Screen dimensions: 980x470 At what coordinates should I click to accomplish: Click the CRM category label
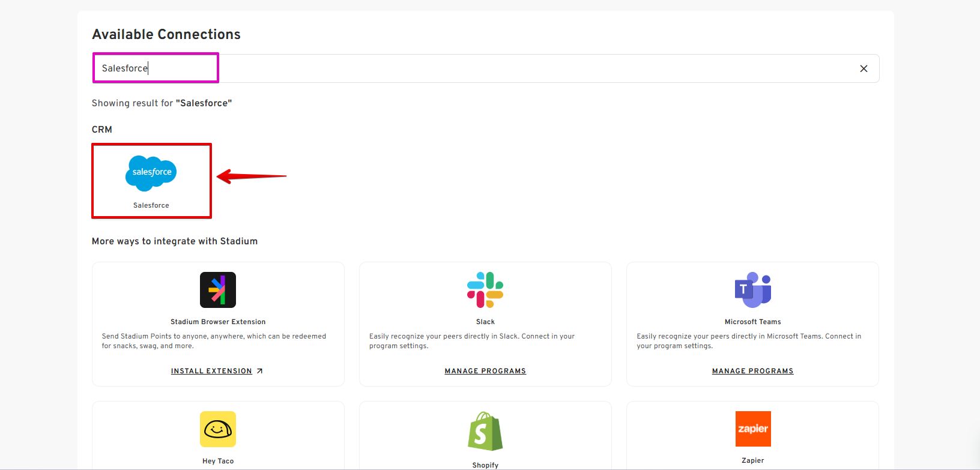click(x=102, y=130)
